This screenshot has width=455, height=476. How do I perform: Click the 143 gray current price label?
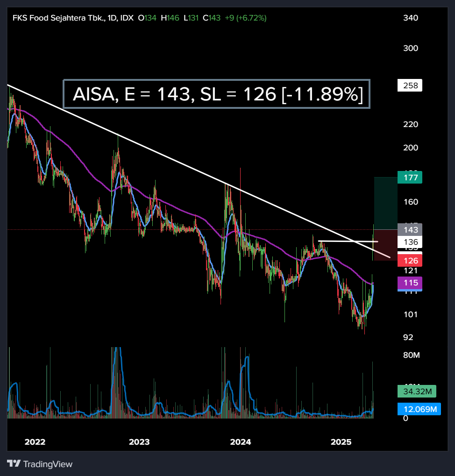[410, 230]
